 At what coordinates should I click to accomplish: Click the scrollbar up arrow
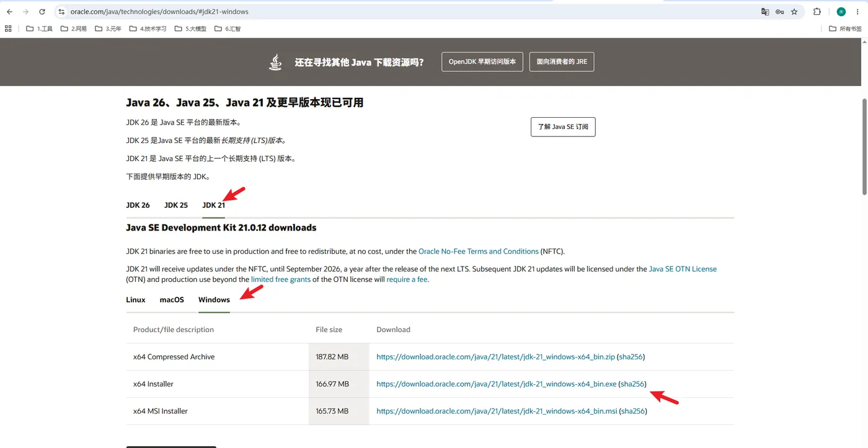click(x=864, y=42)
